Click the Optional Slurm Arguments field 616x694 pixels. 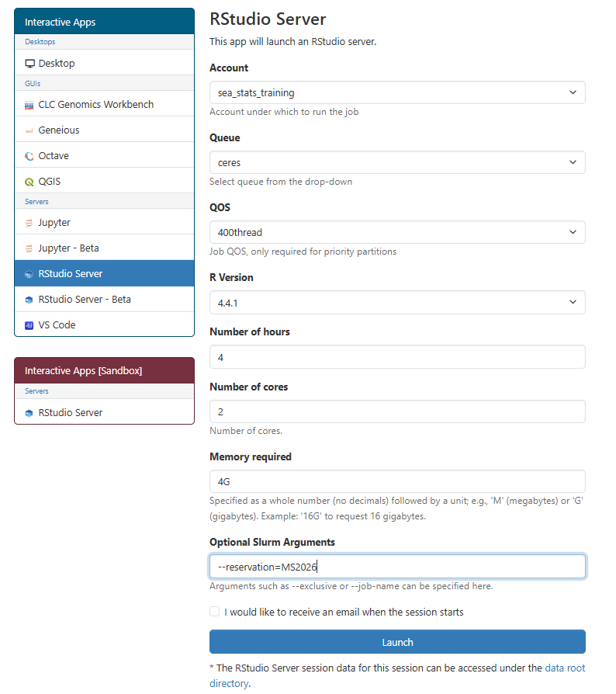(397, 566)
